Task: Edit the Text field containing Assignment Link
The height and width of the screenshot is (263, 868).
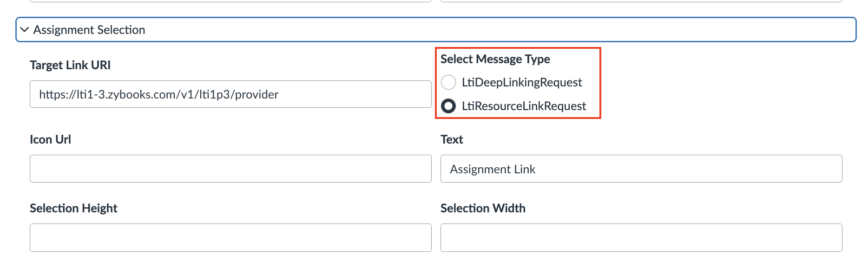Action: click(x=641, y=169)
